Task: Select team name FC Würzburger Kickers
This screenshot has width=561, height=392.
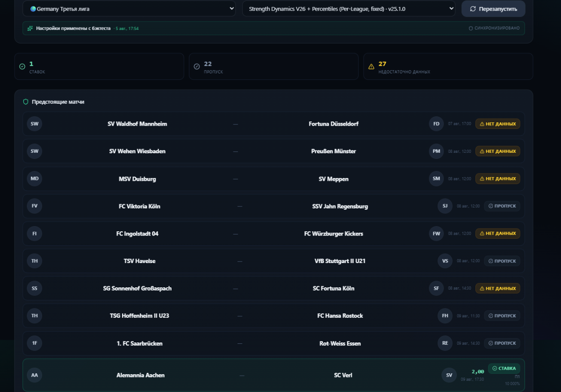Action: point(334,234)
